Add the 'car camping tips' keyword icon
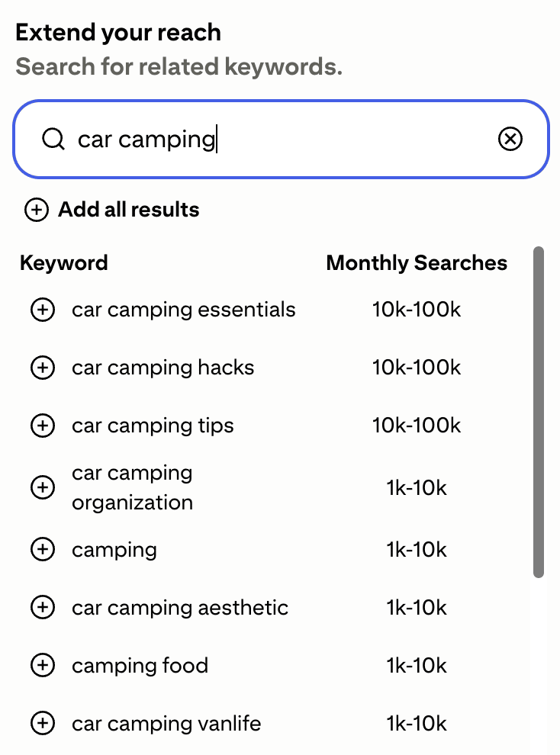The height and width of the screenshot is (755, 560). tap(43, 426)
